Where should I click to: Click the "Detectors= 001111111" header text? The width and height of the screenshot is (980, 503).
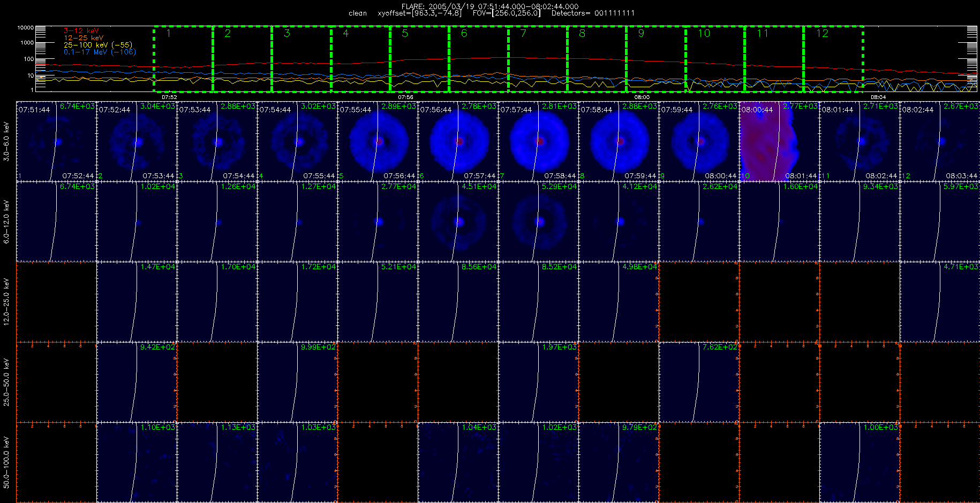593,13
